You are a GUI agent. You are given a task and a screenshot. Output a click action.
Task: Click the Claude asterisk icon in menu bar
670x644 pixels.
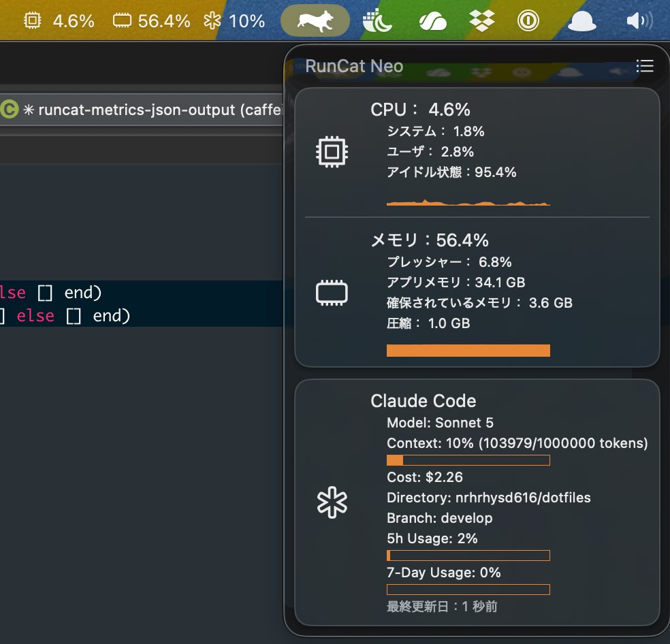212,20
